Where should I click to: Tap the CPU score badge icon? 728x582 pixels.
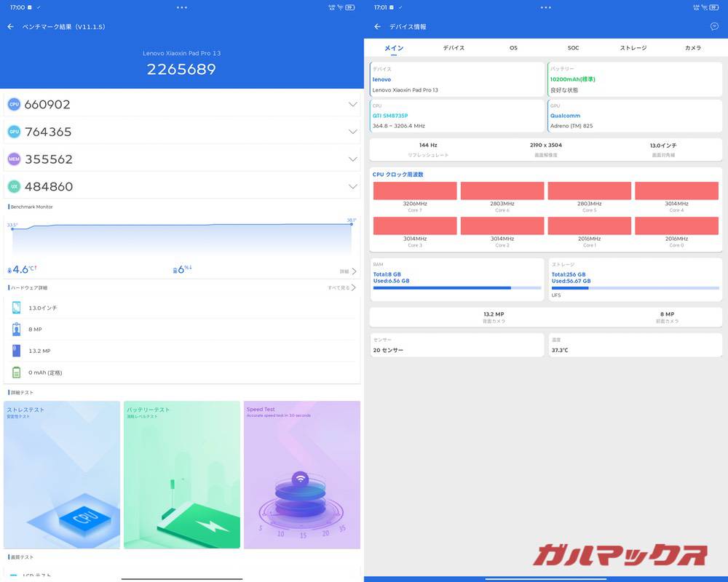14,105
